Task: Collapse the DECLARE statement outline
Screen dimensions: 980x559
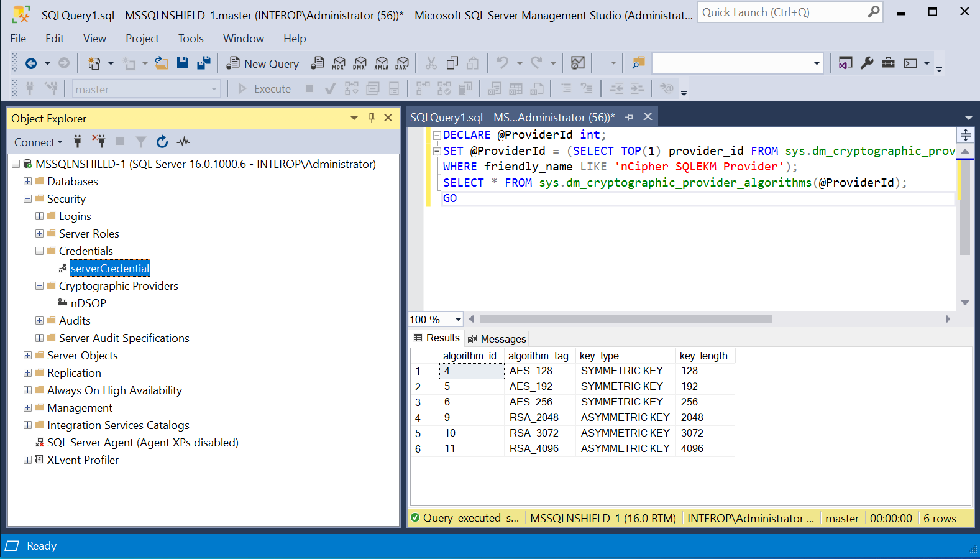Action: click(x=437, y=135)
